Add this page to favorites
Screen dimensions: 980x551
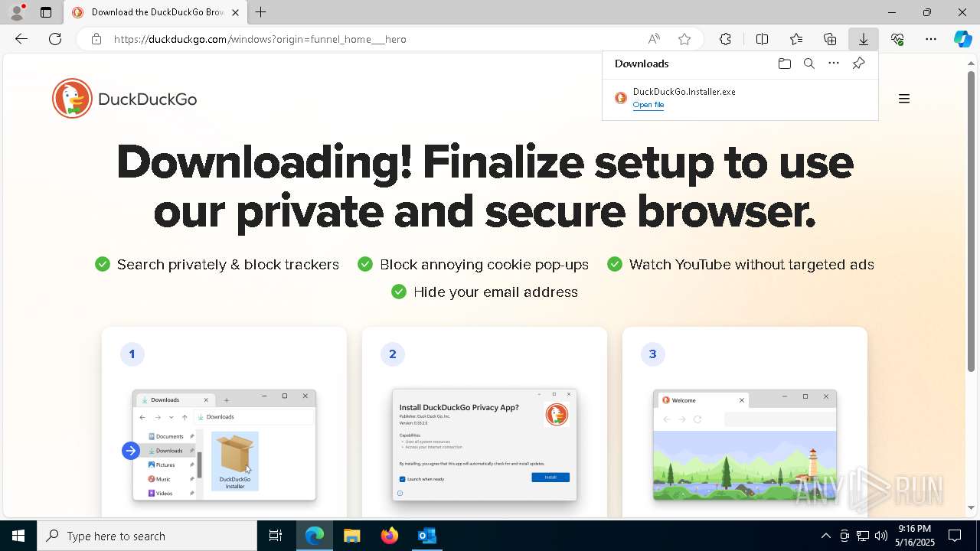click(684, 39)
